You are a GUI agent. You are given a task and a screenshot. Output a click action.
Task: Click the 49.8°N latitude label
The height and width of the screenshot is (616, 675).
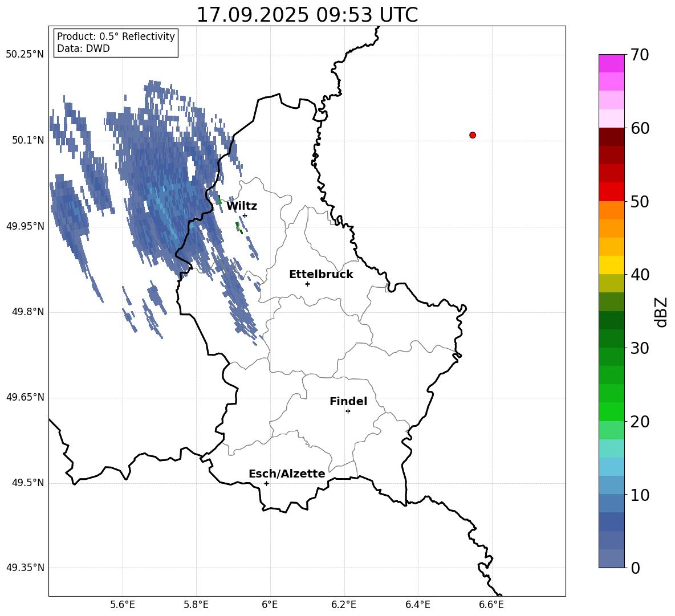(x=27, y=312)
